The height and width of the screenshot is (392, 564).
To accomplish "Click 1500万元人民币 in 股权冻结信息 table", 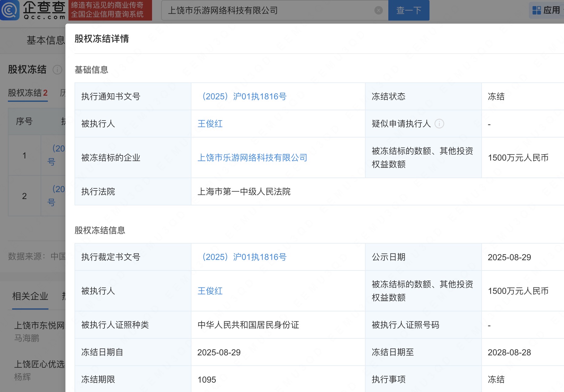I will pos(518,291).
